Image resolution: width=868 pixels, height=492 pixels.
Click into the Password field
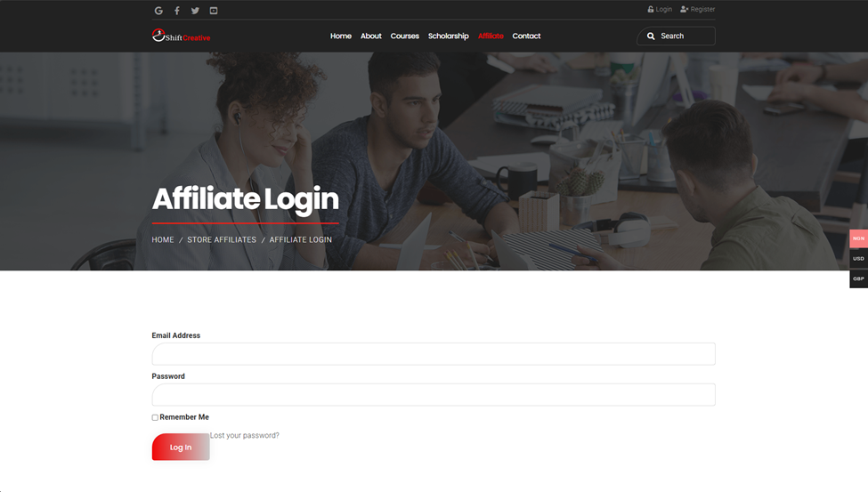click(x=433, y=395)
